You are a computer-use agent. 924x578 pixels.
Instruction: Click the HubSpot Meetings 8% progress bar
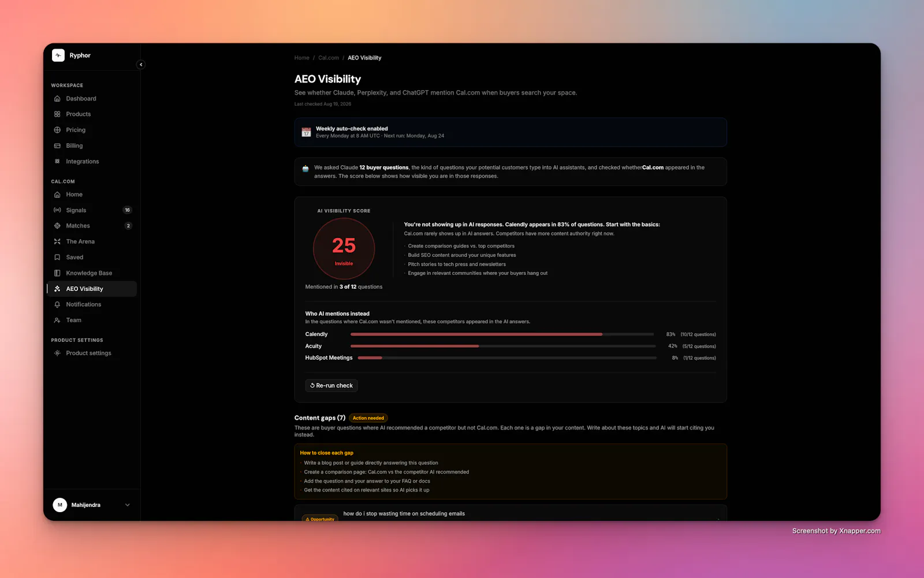click(x=507, y=358)
